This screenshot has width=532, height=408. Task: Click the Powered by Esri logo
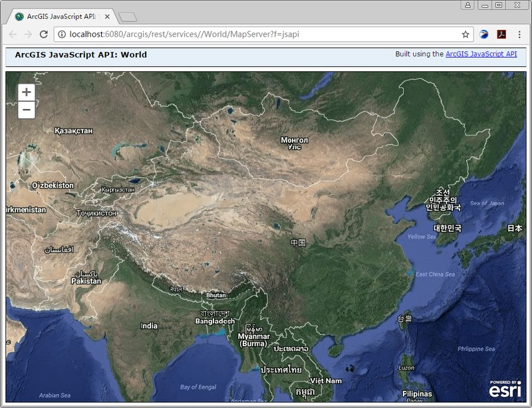[x=505, y=388]
